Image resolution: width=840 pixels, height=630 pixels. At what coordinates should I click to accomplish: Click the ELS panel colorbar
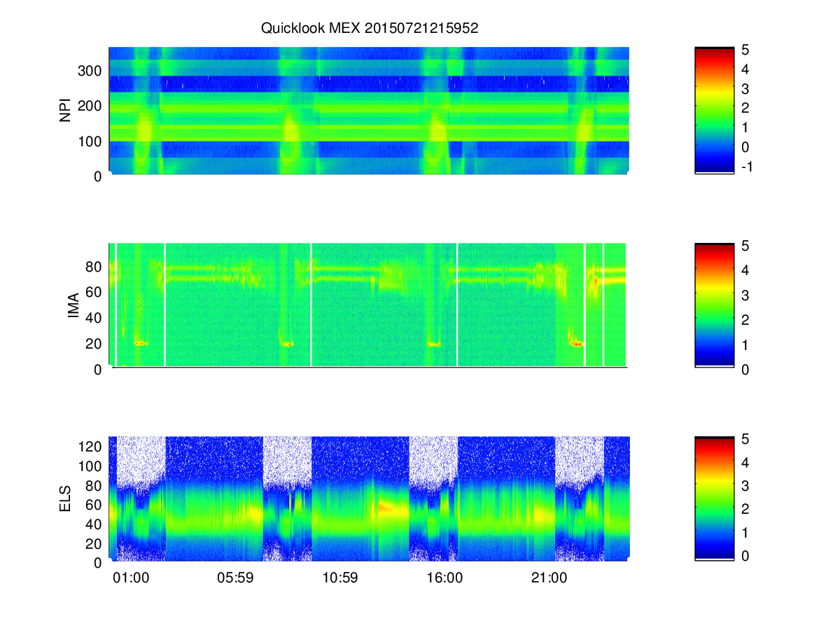[x=714, y=498]
